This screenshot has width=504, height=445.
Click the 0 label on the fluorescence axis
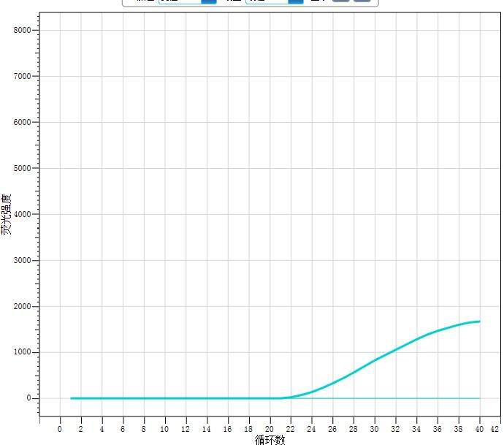(28, 398)
